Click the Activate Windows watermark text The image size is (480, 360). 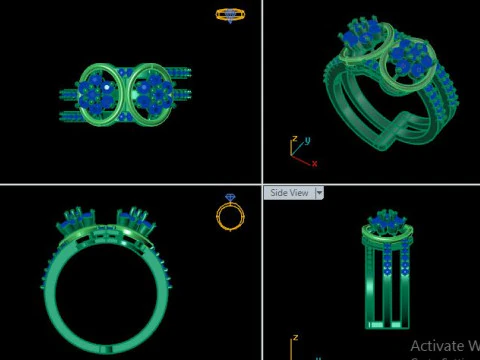[x=445, y=346]
